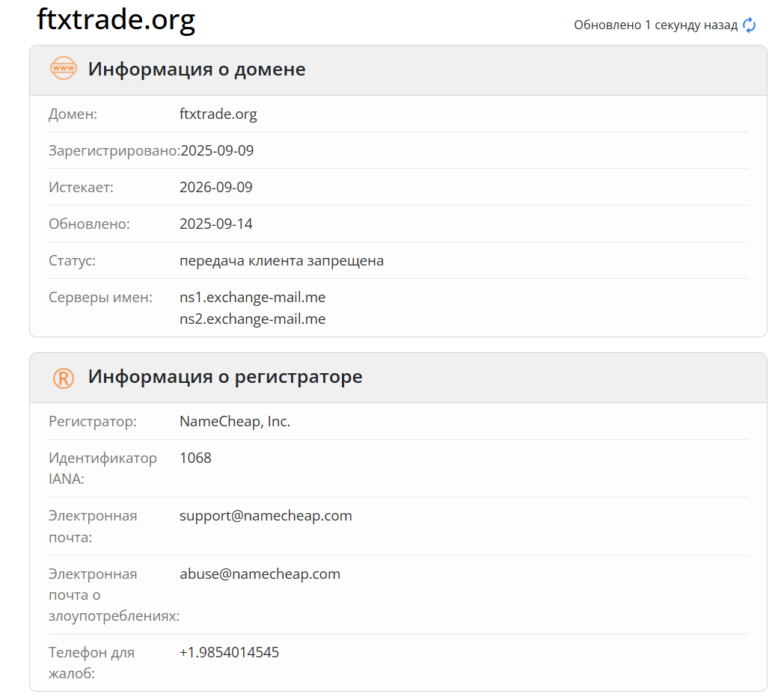The width and height of the screenshot is (778, 700).
Task: Click nameserver ns2.exchange-mail.me
Action: (252, 319)
